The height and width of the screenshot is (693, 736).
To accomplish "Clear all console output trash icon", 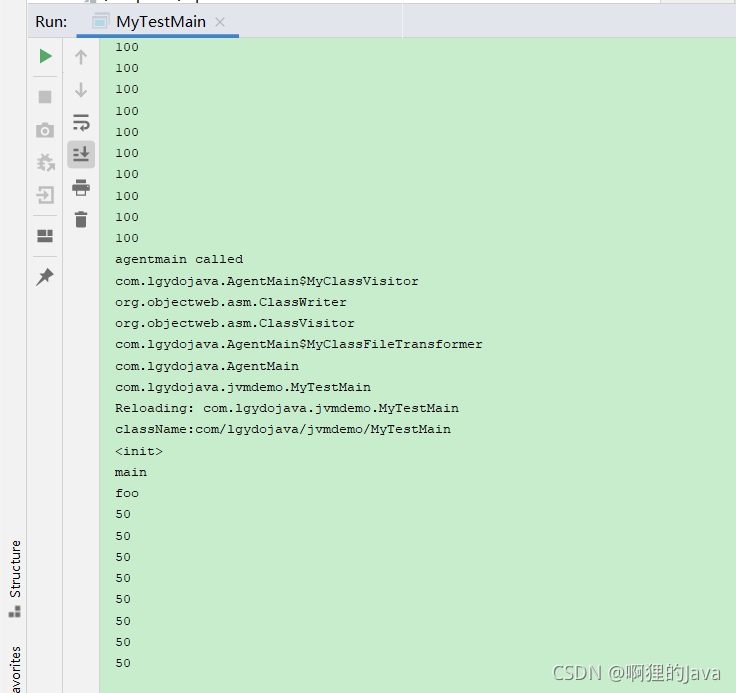I will (x=81, y=219).
